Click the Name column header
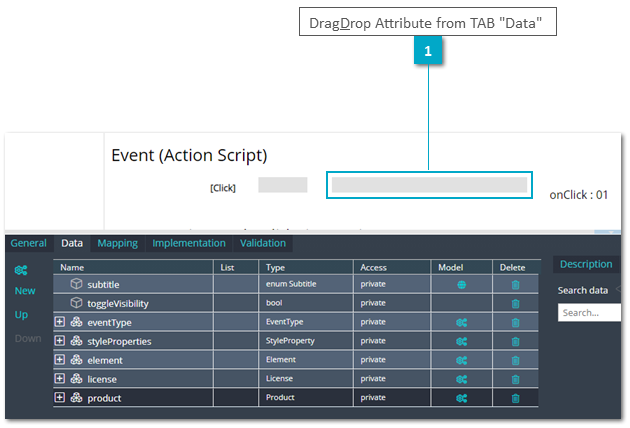 point(133,267)
